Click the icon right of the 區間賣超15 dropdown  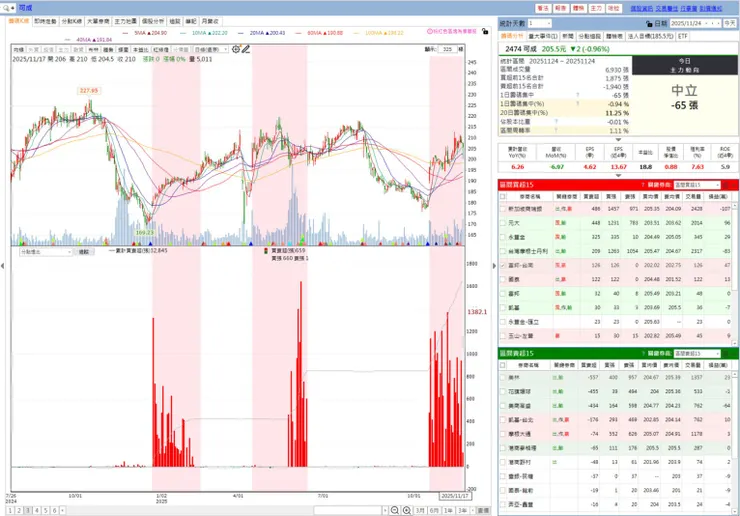[726, 353]
